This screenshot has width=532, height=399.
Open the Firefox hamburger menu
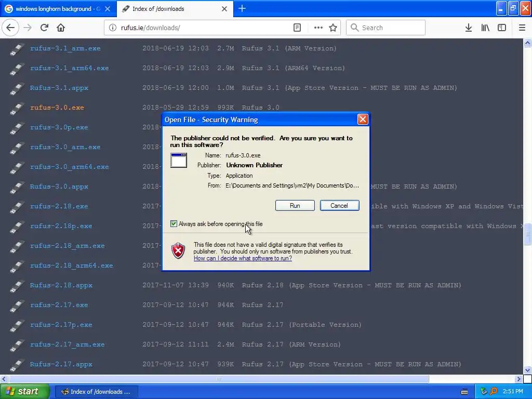click(x=522, y=28)
